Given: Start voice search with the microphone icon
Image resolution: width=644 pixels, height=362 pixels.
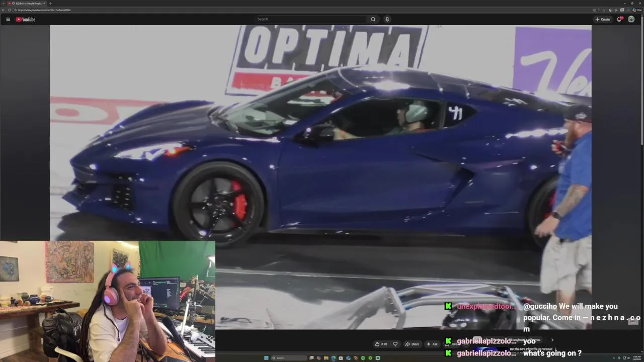Looking at the screenshot, I should pos(387,19).
